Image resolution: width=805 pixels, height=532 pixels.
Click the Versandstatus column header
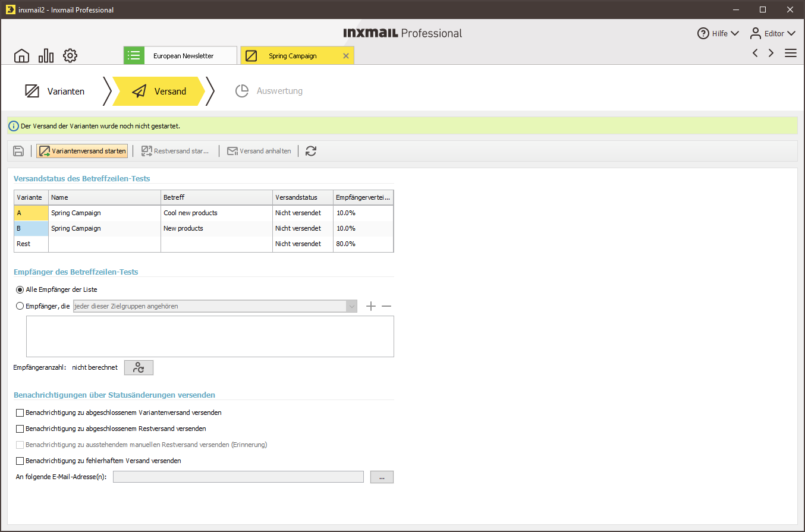pos(303,197)
